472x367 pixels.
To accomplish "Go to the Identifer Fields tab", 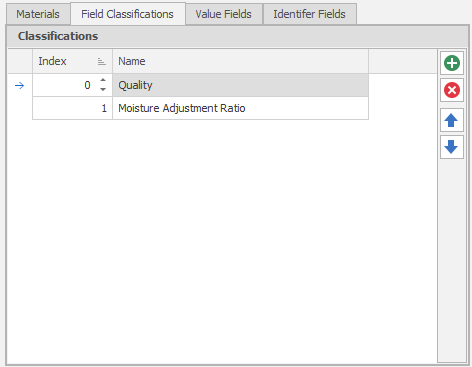I will (310, 14).
